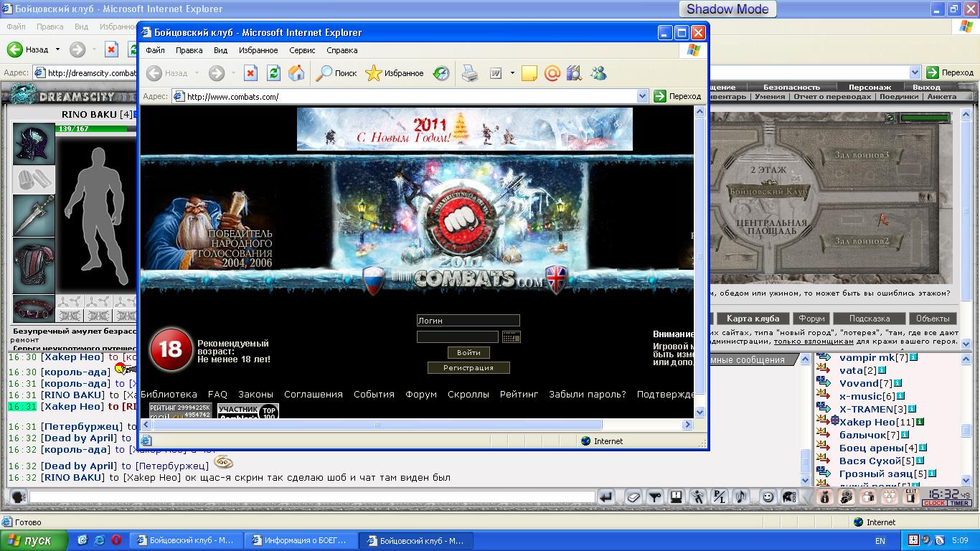The width and height of the screenshot is (980, 551).
Task: Expand Back dropdown arrow in background IE window
Action: pyautogui.click(x=57, y=50)
